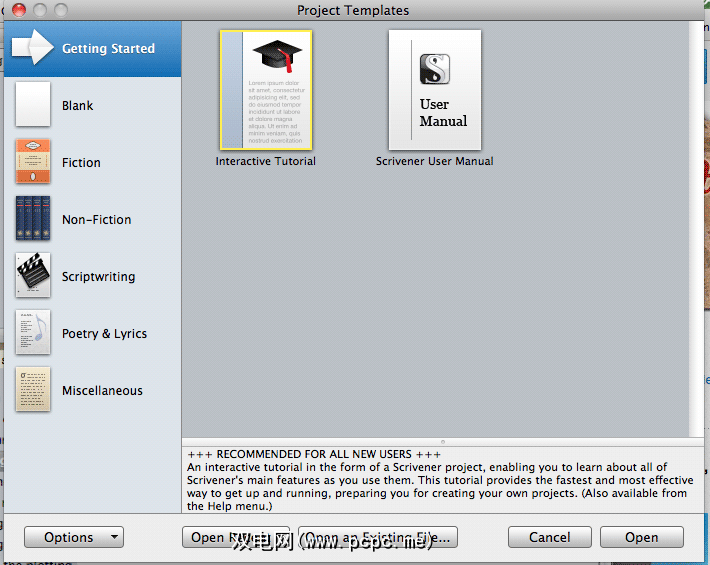Screen dimensions: 710x565
Task: Click the Scriptwriting clapperboard icon
Action: [x=33, y=275]
